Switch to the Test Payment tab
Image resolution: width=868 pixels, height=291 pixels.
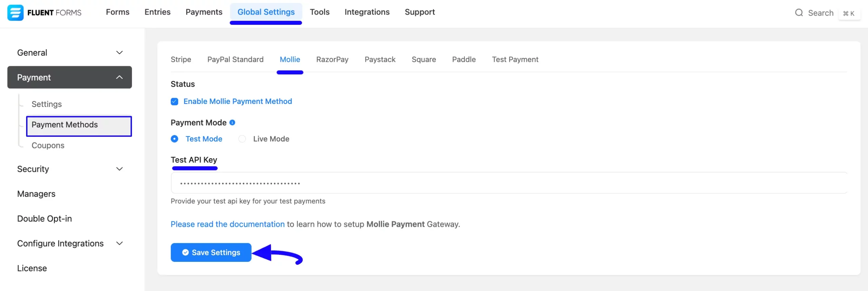(x=515, y=59)
